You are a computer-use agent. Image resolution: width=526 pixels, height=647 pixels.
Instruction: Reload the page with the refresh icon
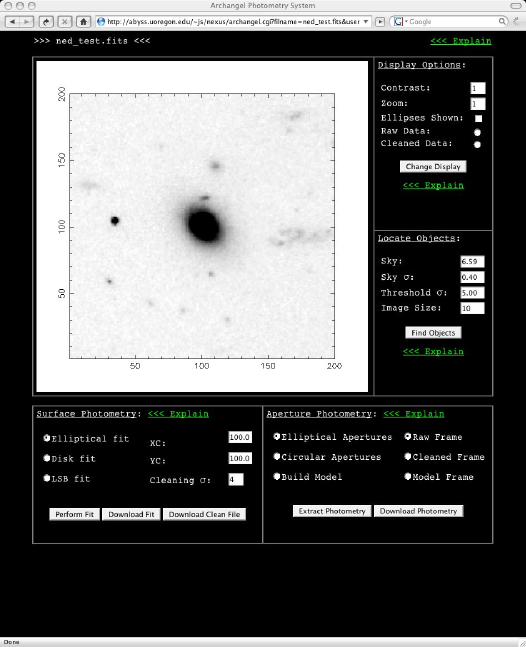(46, 21)
